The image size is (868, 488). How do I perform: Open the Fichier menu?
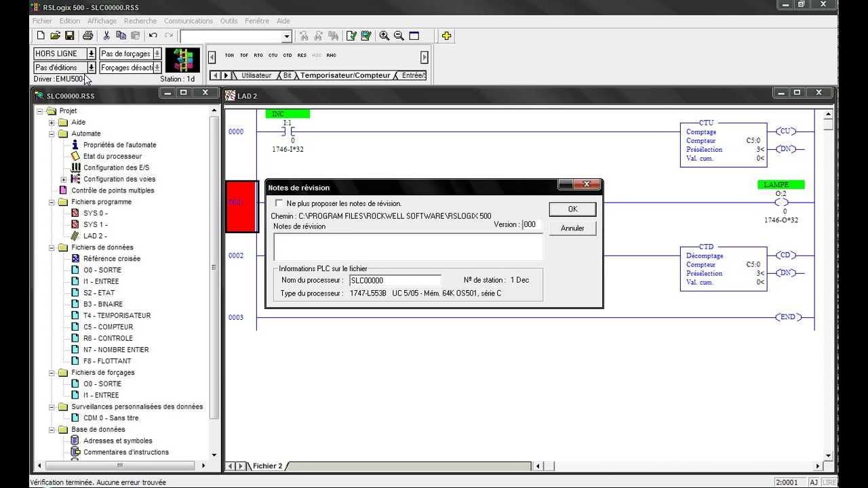(x=43, y=21)
